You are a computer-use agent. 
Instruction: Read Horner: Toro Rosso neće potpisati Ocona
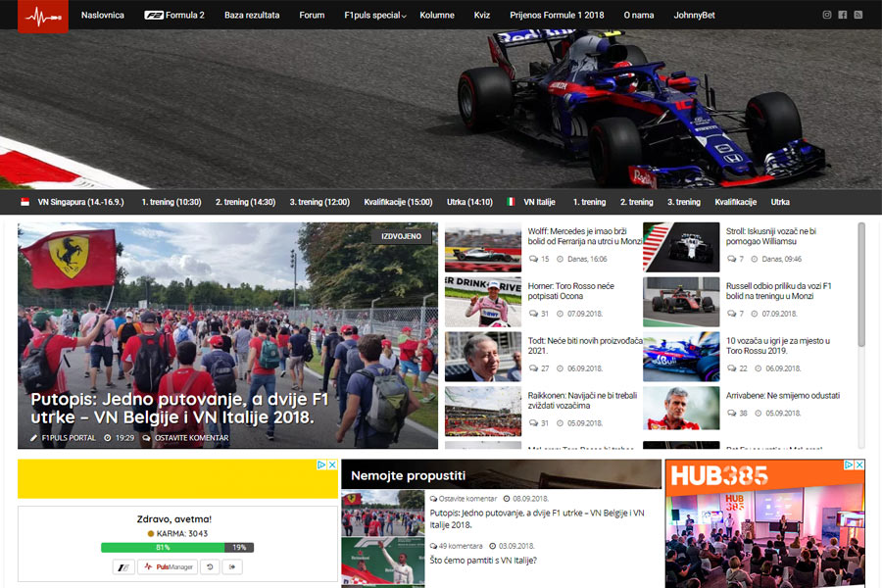tap(571, 291)
